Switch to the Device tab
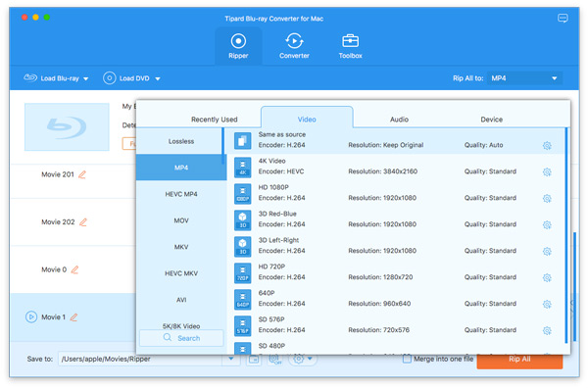 pyautogui.click(x=491, y=120)
